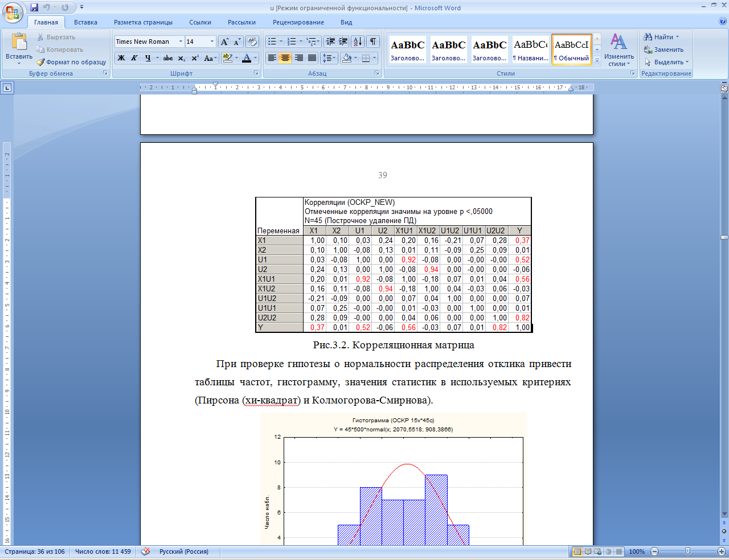
Task: Click page indicator Страница: 36 из 106
Action: [x=35, y=551]
